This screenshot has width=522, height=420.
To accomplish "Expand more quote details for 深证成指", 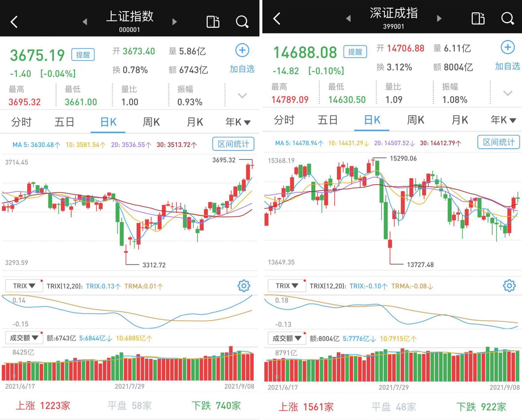I will tap(508, 93).
